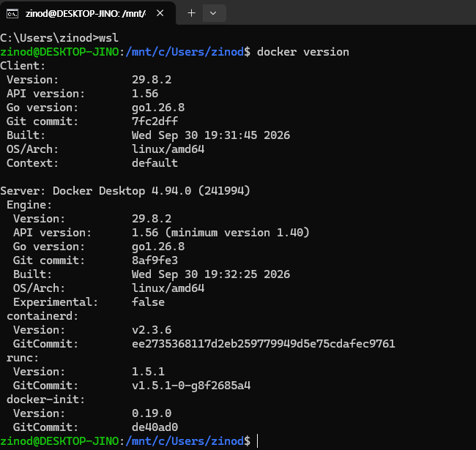
Task: Click Engine API version '1.56 (minimum version 1.40)'
Action: [220, 233]
